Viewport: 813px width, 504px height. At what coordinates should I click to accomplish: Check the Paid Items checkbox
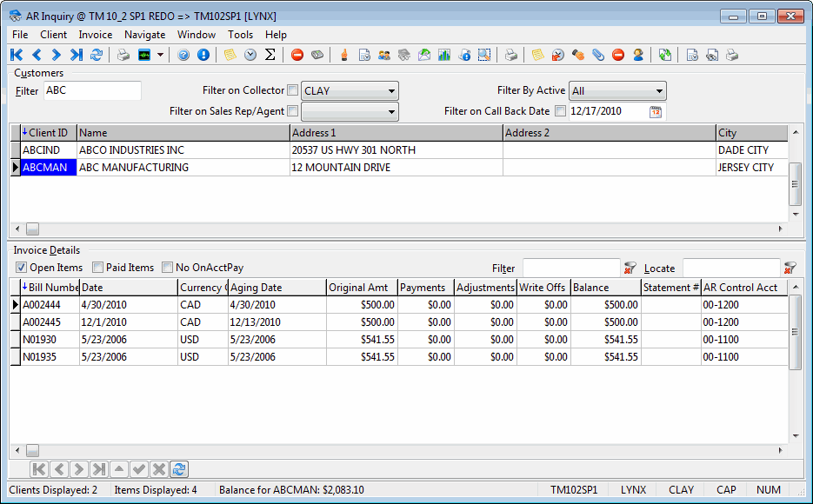tap(97, 268)
